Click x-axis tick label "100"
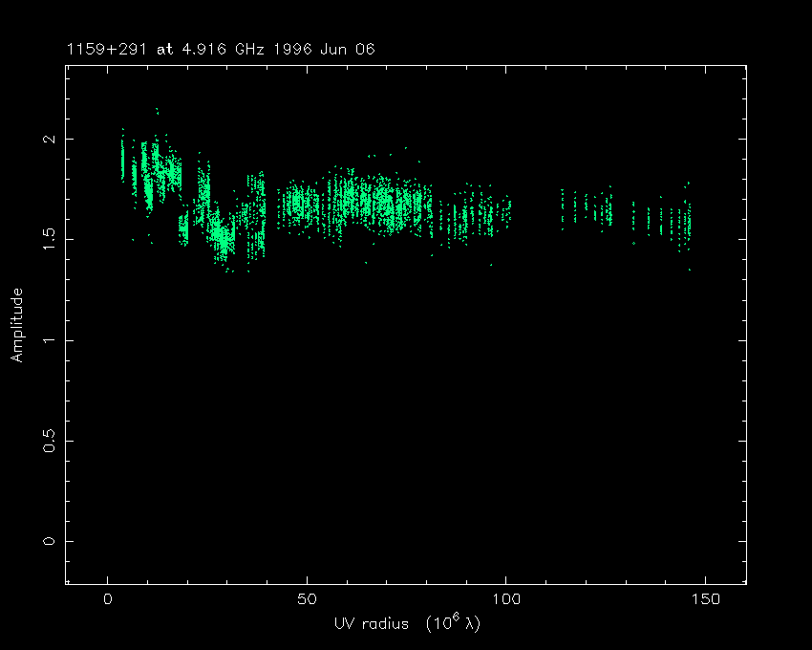Image resolution: width=812 pixels, height=650 pixels. (x=505, y=599)
